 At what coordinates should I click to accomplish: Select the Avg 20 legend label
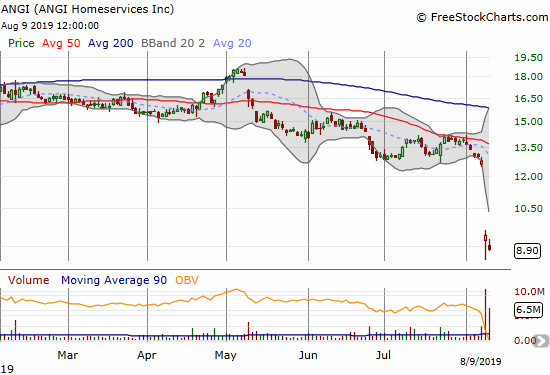(232, 43)
